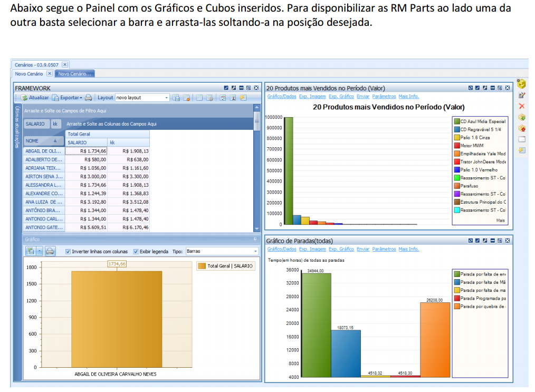Click the lightning window icon in right sidebar

pos(522,150)
